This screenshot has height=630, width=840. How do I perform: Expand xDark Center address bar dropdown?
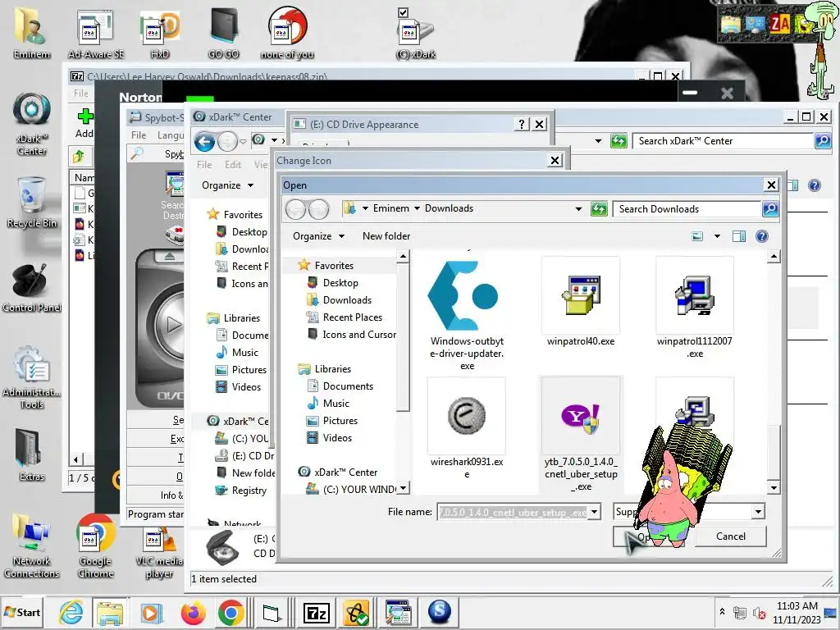pyautogui.click(x=598, y=141)
